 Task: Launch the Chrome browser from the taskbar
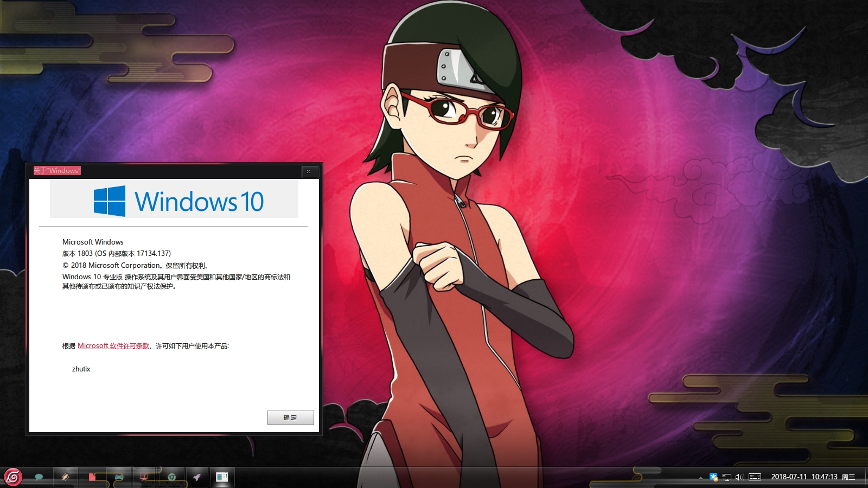(x=171, y=477)
